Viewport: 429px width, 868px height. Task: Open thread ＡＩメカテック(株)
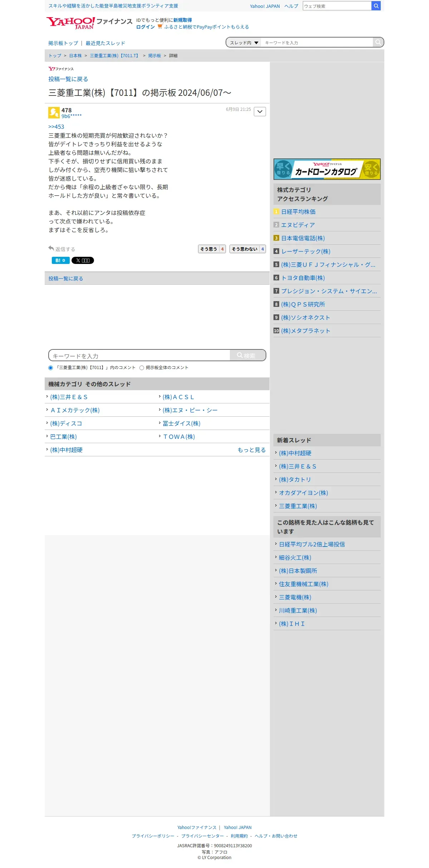pos(75,410)
